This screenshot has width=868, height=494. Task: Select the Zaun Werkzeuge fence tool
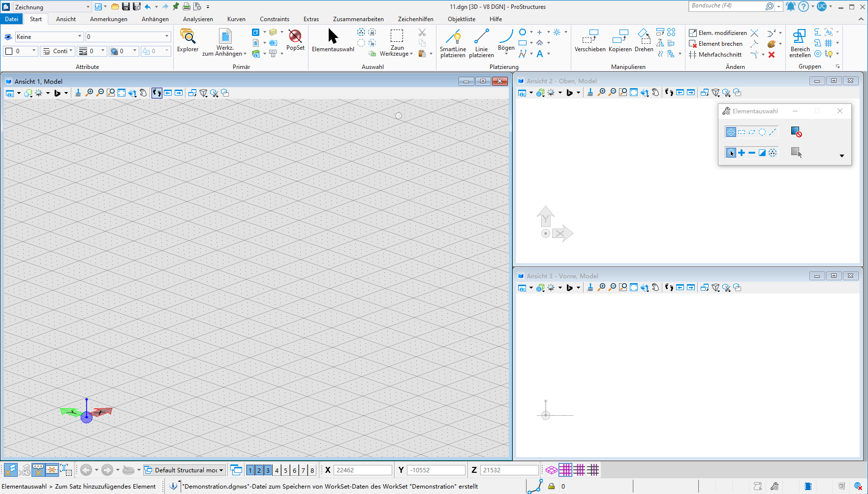397,42
